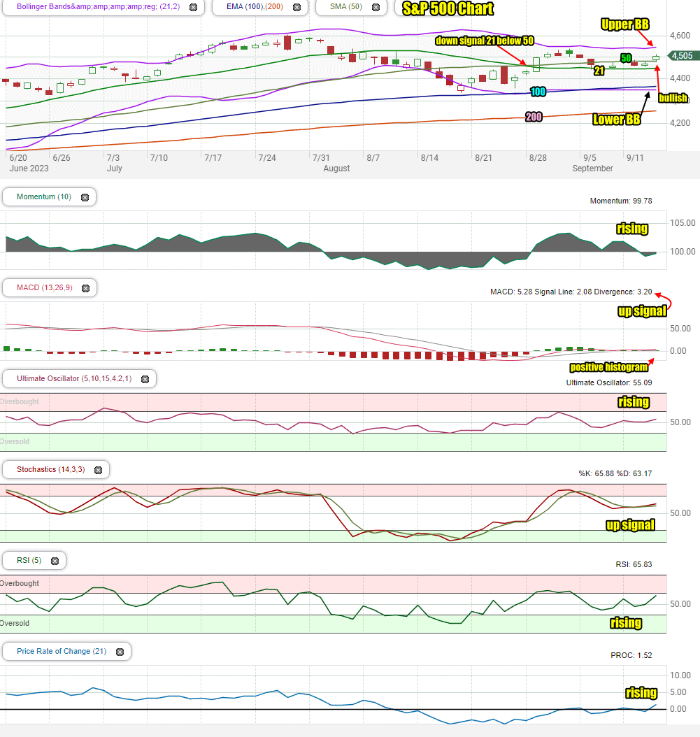The width and height of the screenshot is (700, 737).
Task: Select the Ultimate Oscillator: 55.09 value
Action: click(609, 382)
